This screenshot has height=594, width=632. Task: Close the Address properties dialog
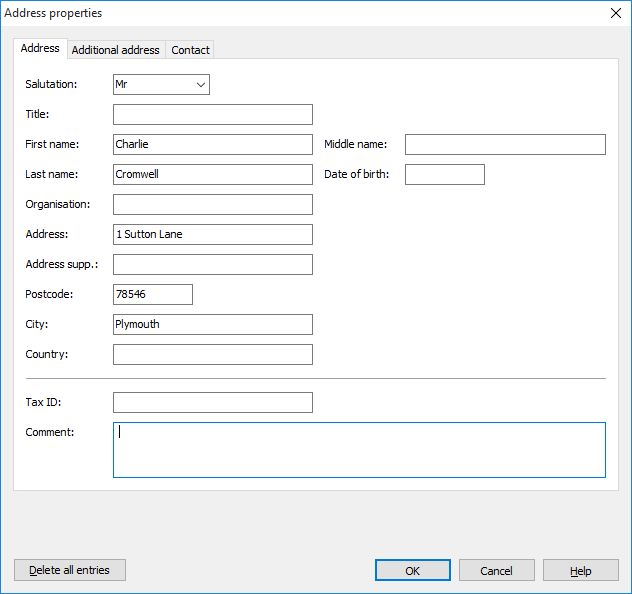pyautogui.click(x=615, y=13)
